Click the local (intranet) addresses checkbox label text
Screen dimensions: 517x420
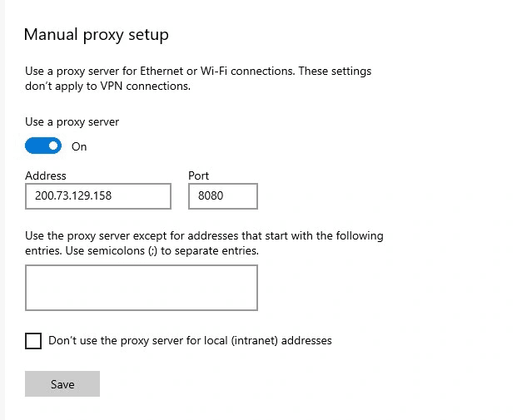click(x=190, y=340)
